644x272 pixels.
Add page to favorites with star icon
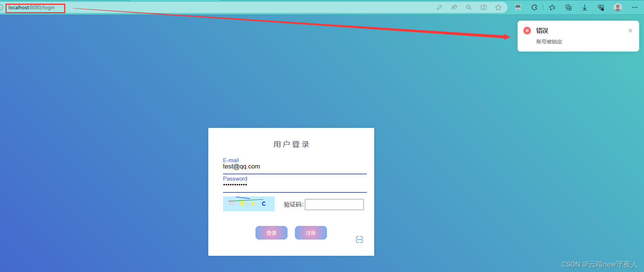(498, 7)
